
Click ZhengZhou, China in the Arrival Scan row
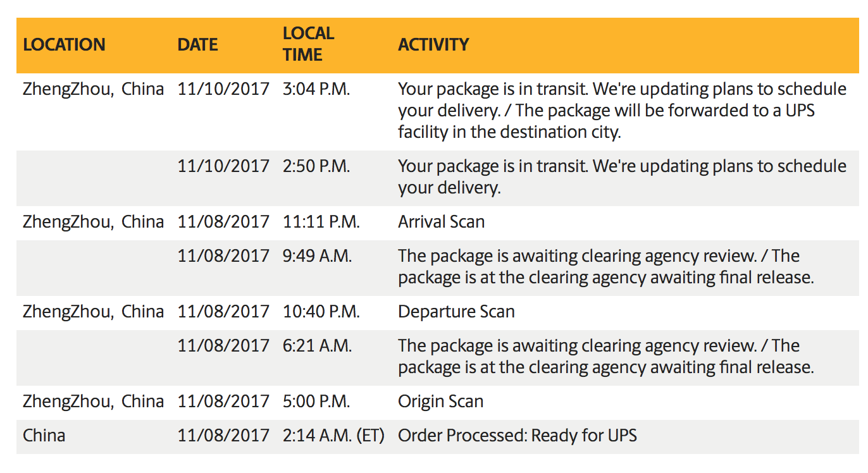(93, 222)
